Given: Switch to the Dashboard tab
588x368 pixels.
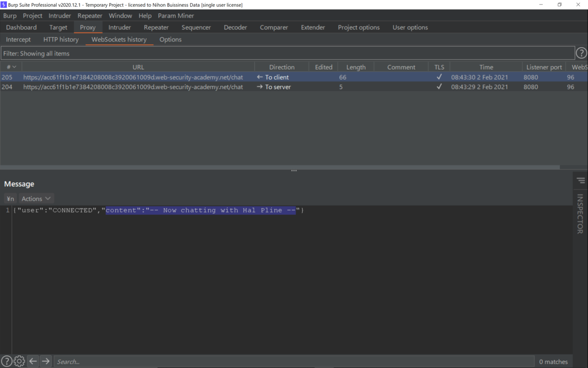Looking at the screenshot, I should coord(21,27).
